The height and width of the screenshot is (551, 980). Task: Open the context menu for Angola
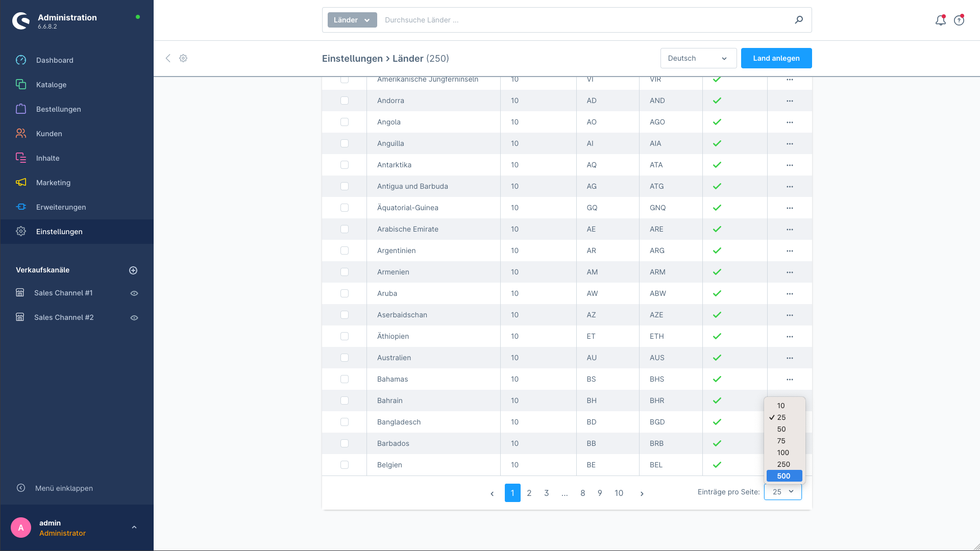pyautogui.click(x=790, y=122)
